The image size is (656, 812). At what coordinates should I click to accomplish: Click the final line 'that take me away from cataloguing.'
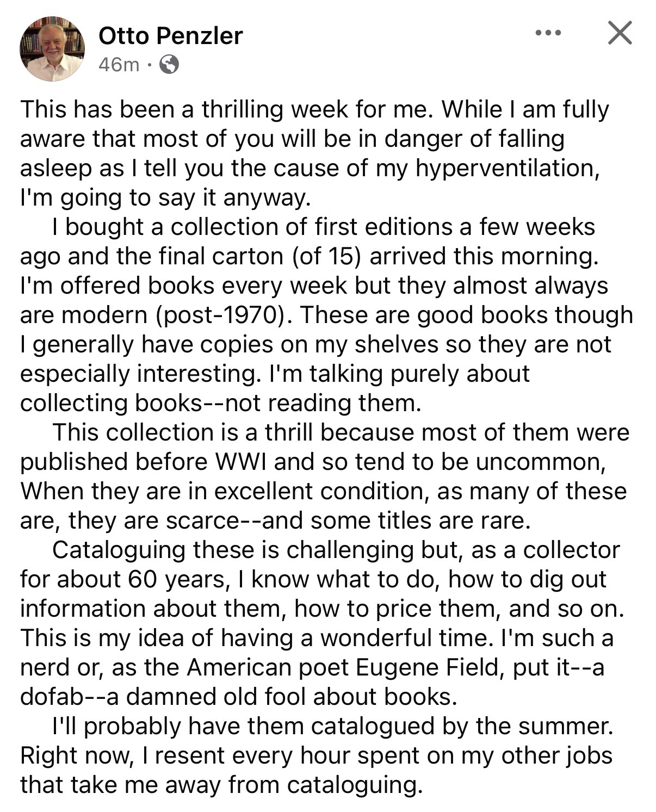[221, 785]
